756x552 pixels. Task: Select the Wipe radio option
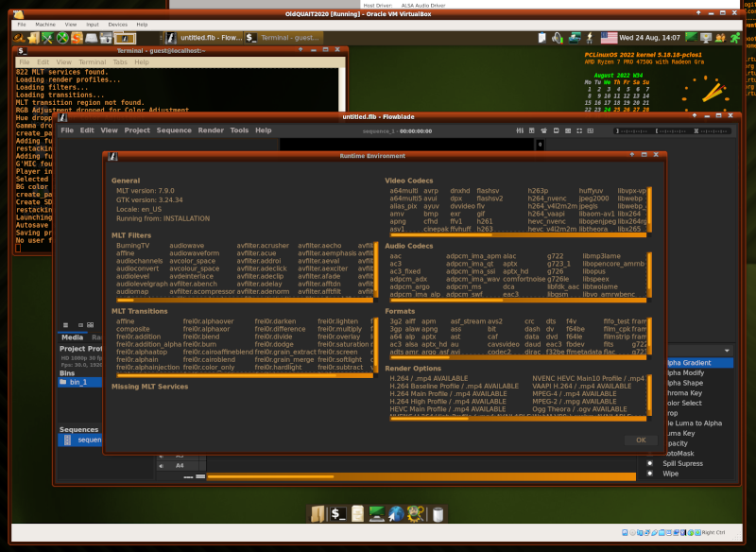click(649, 474)
